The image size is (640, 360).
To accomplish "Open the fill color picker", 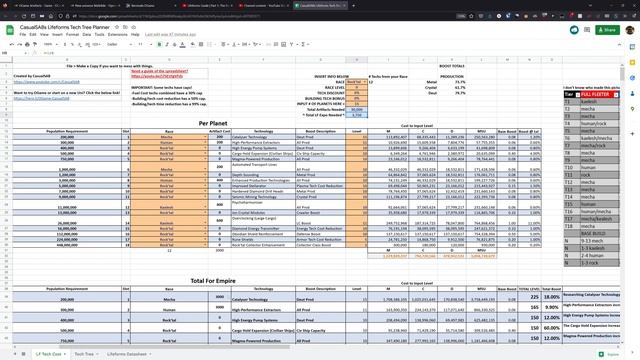I will 193,44.
